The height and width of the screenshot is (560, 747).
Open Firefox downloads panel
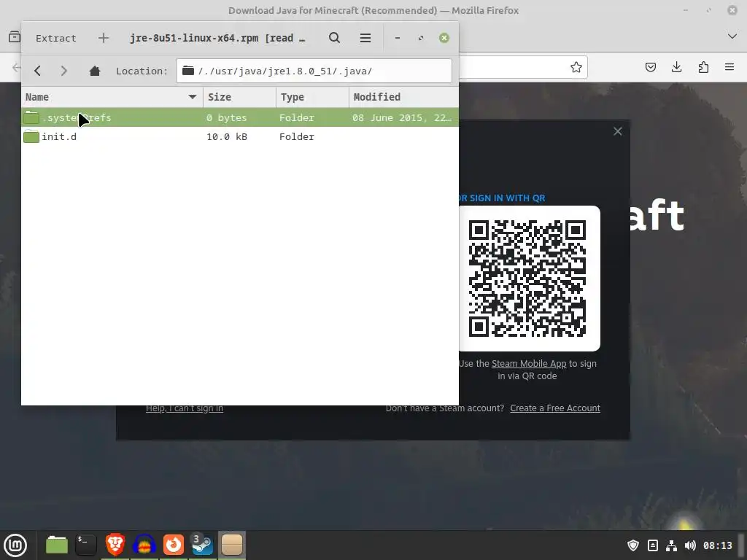coord(676,67)
